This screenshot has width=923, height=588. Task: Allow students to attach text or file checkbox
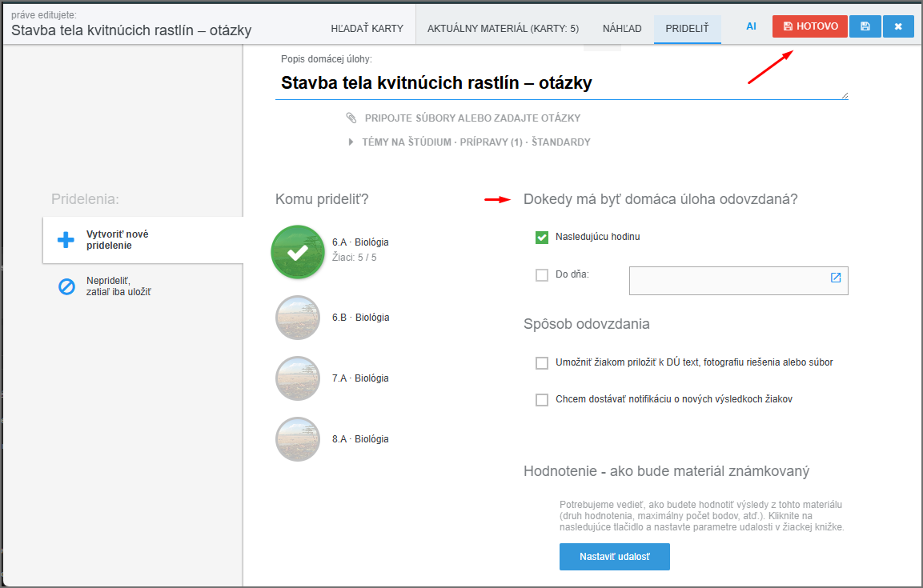point(542,362)
